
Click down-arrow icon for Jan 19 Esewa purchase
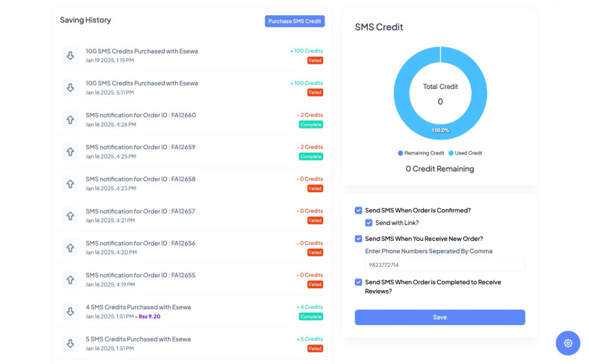click(x=70, y=55)
